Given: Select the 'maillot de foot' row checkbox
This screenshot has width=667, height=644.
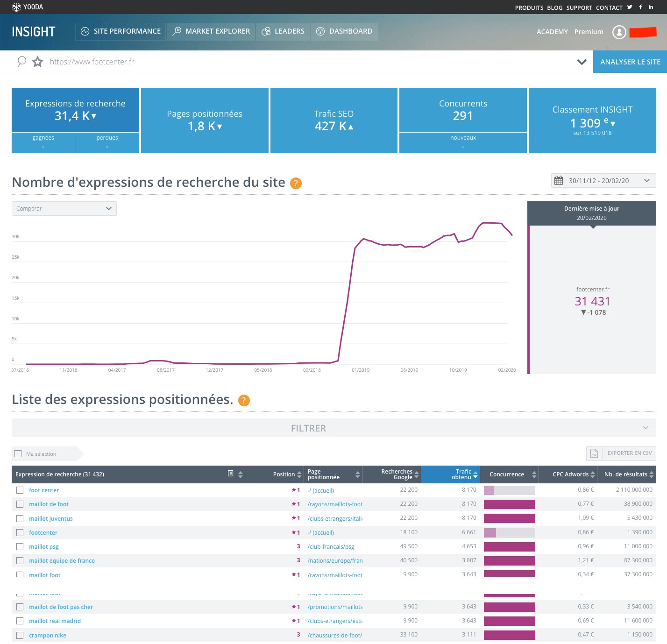Looking at the screenshot, I should [20, 504].
